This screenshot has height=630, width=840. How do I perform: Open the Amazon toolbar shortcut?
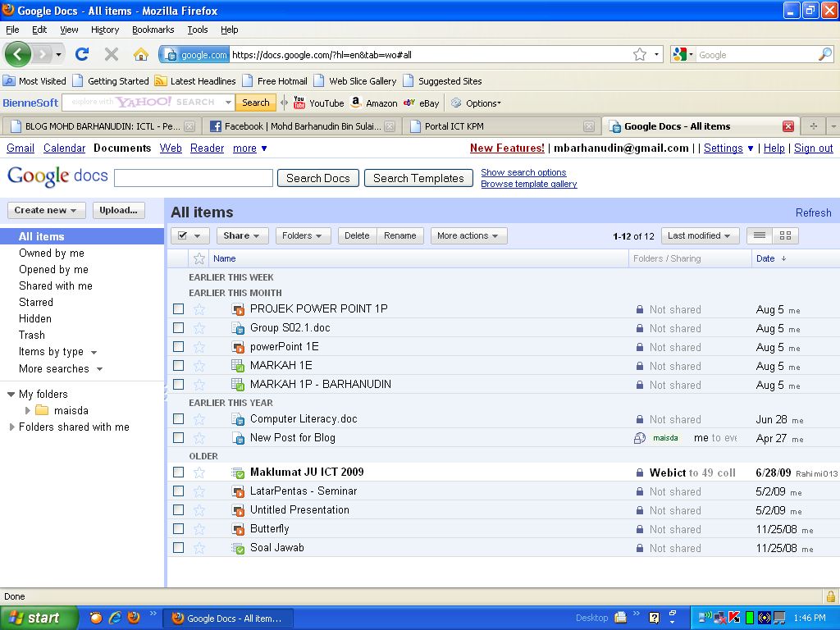point(374,103)
